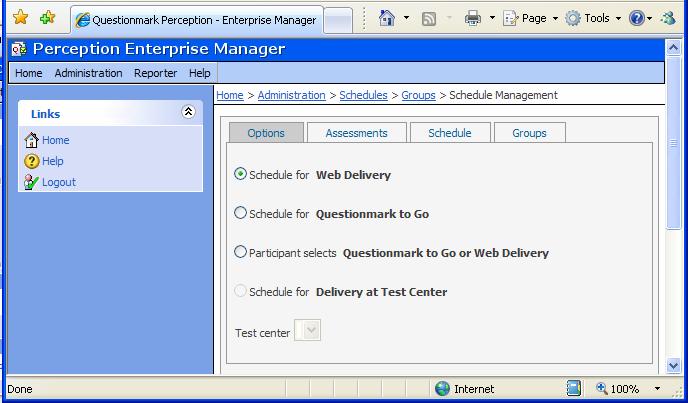
Task: Click the Schedules breadcrumb link
Action: point(363,95)
